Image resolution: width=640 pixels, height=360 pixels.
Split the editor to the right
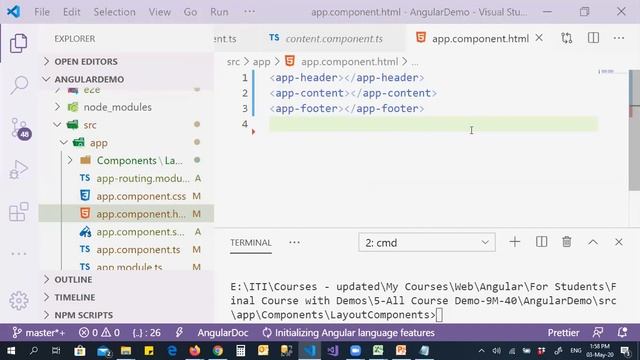tap(593, 38)
